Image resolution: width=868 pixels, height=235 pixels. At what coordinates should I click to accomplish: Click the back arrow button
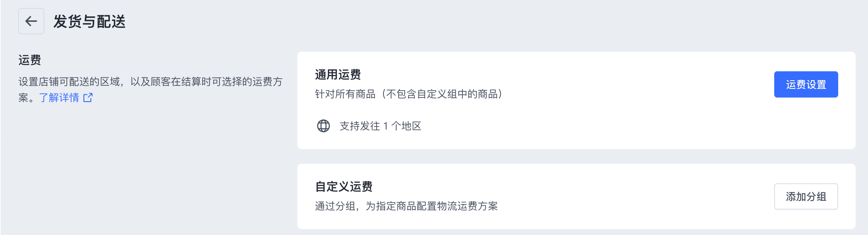[31, 21]
